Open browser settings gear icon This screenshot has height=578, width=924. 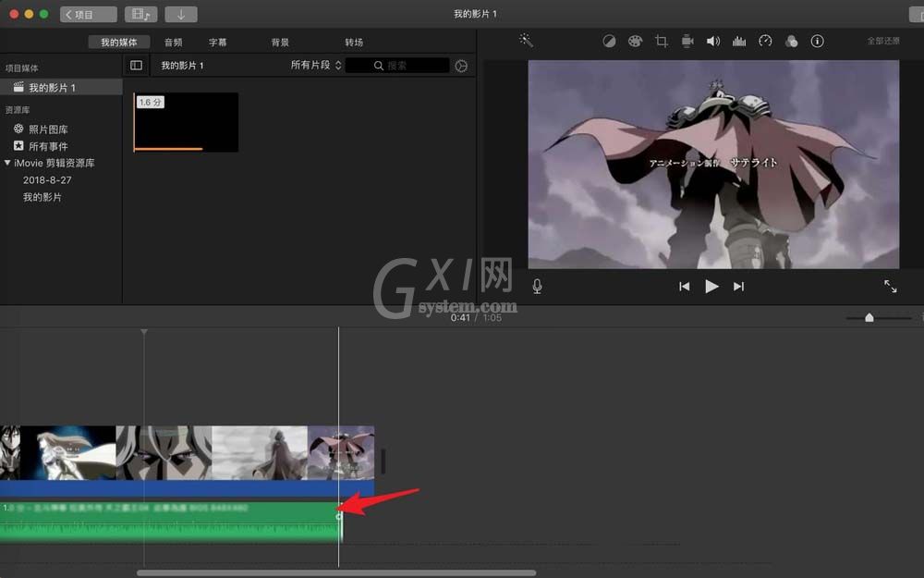[x=461, y=66]
